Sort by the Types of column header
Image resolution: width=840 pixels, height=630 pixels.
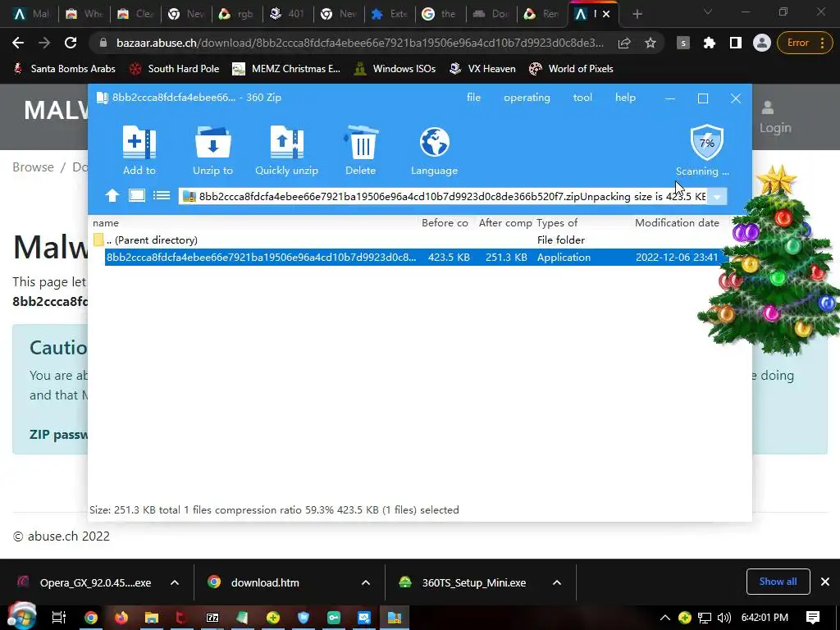pos(557,223)
